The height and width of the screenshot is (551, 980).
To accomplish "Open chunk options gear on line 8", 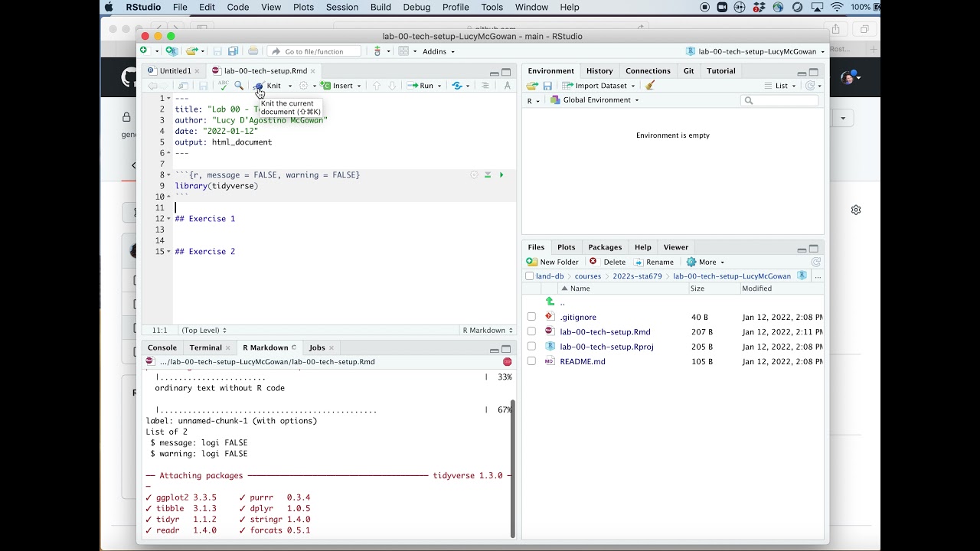I will [x=474, y=175].
